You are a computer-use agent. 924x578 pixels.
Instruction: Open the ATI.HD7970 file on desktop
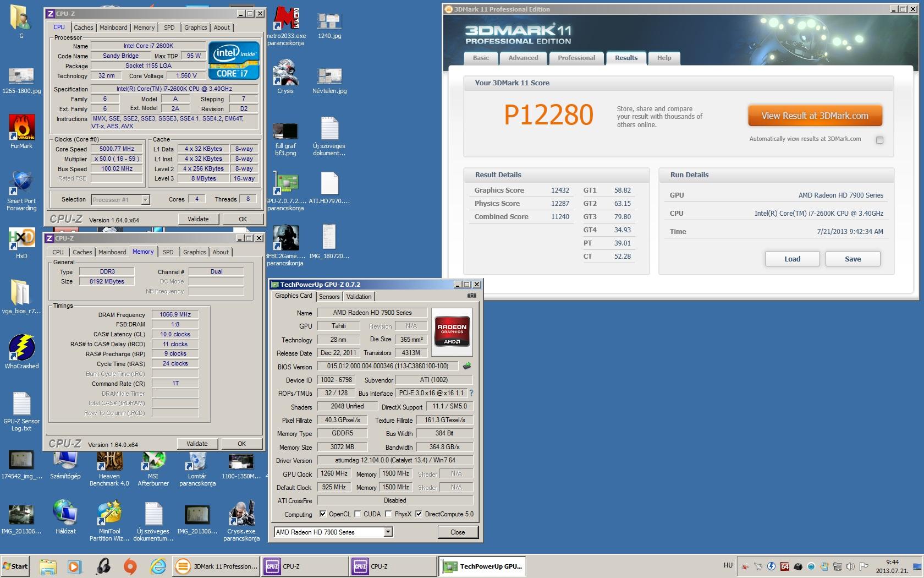coord(329,187)
